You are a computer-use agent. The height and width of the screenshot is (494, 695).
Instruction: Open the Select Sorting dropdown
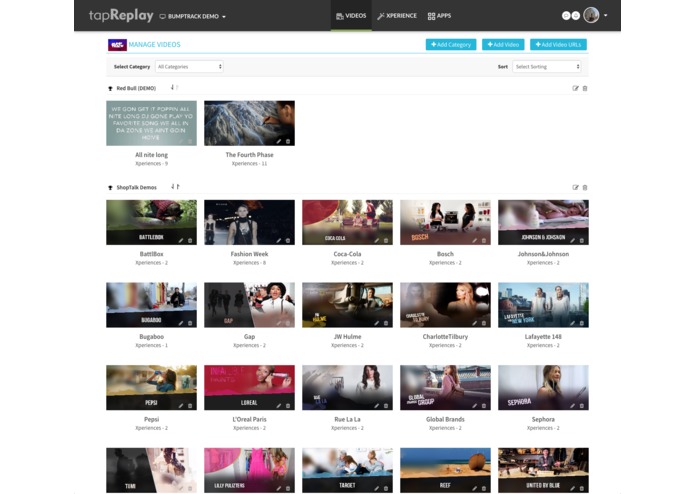(x=547, y=66)
